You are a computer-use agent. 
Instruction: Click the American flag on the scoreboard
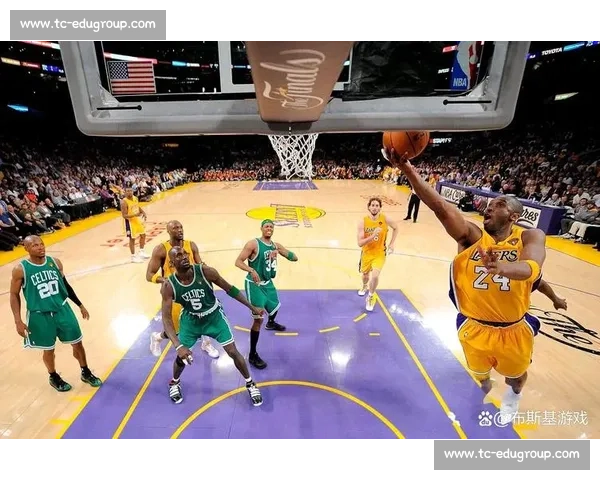click(132, 77)
